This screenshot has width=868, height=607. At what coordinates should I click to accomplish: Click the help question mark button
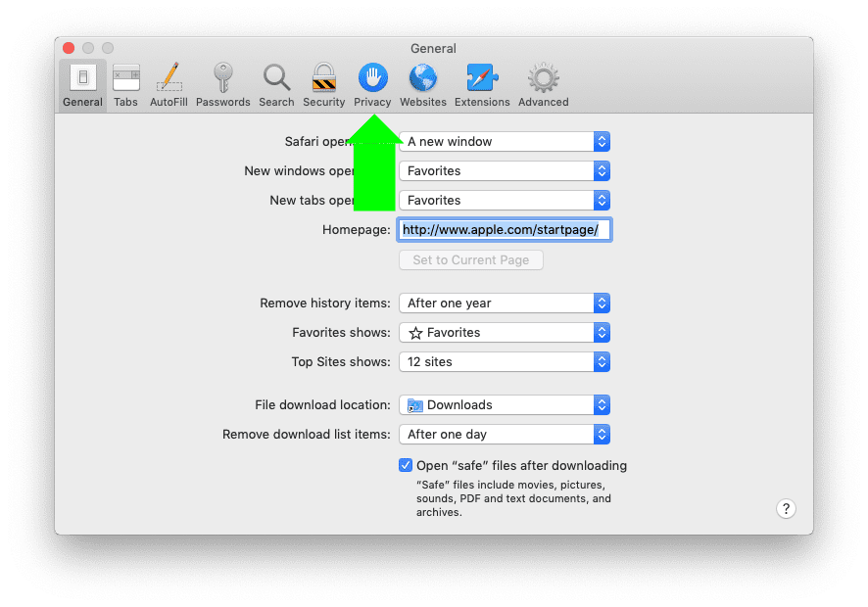pyautogui.click(x=786, y=508)
